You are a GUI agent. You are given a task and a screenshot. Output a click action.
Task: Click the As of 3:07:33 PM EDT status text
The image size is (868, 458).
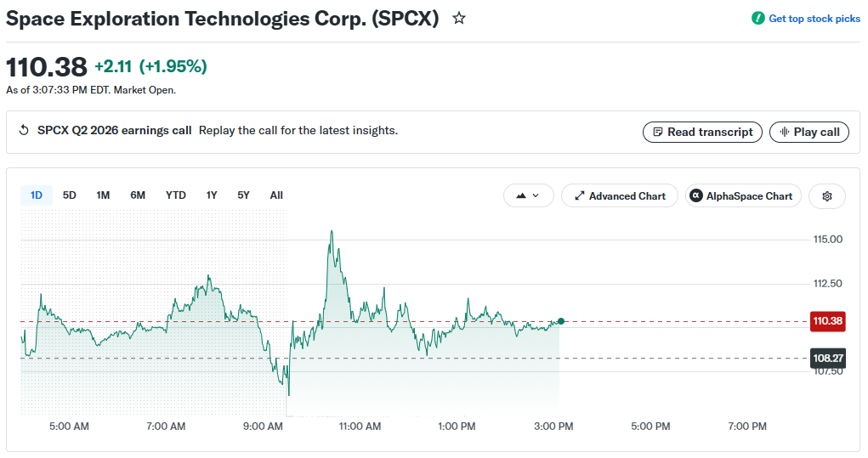(91, 90)
